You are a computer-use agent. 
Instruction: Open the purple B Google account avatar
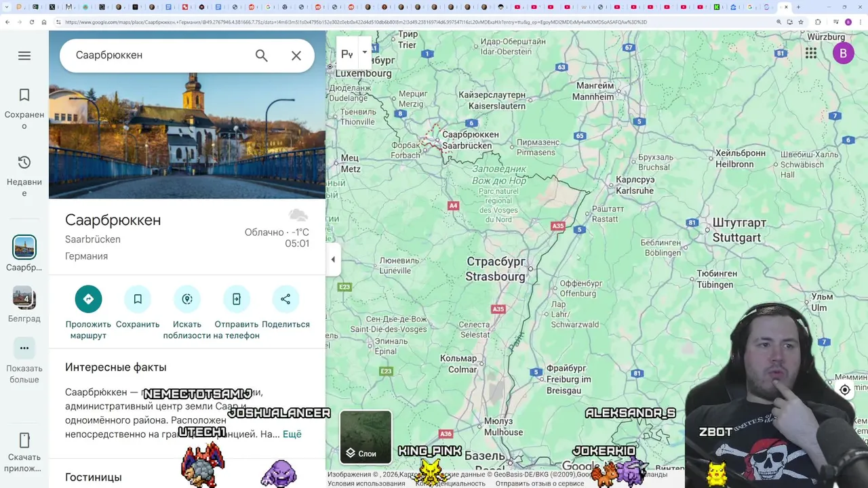tap(843, 54)
